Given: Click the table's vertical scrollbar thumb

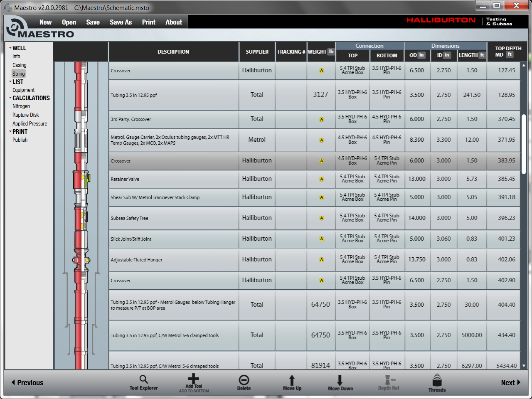Looking at the screenshot, I should pyautogui.click(x=524, y=143).
